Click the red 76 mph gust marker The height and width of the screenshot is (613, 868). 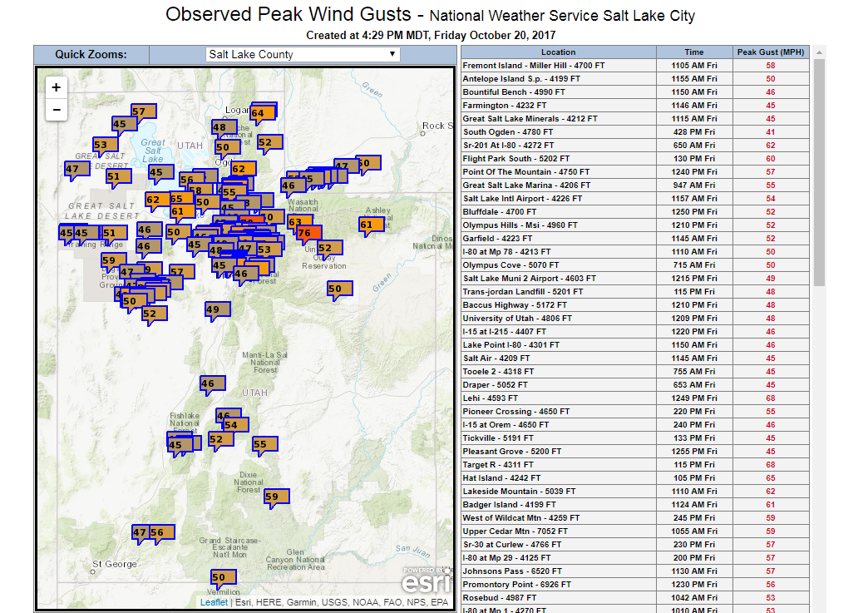tap(303, 234)
